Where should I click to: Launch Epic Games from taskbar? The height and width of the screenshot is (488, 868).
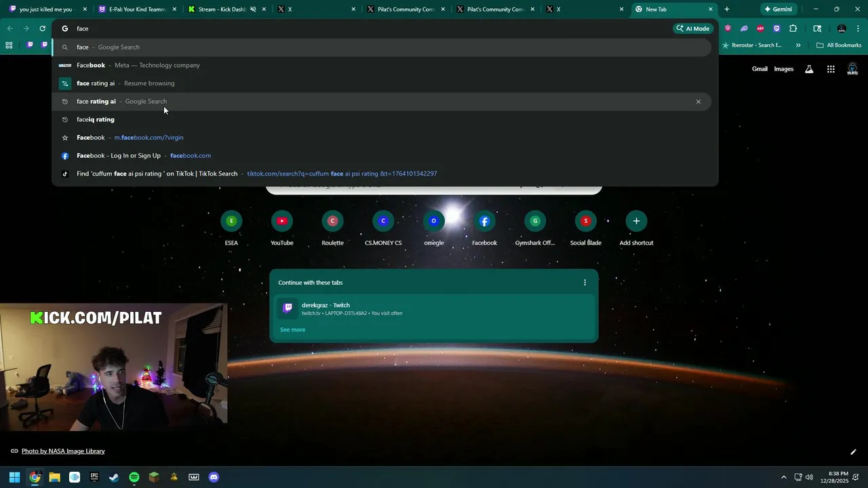point(94,477)
